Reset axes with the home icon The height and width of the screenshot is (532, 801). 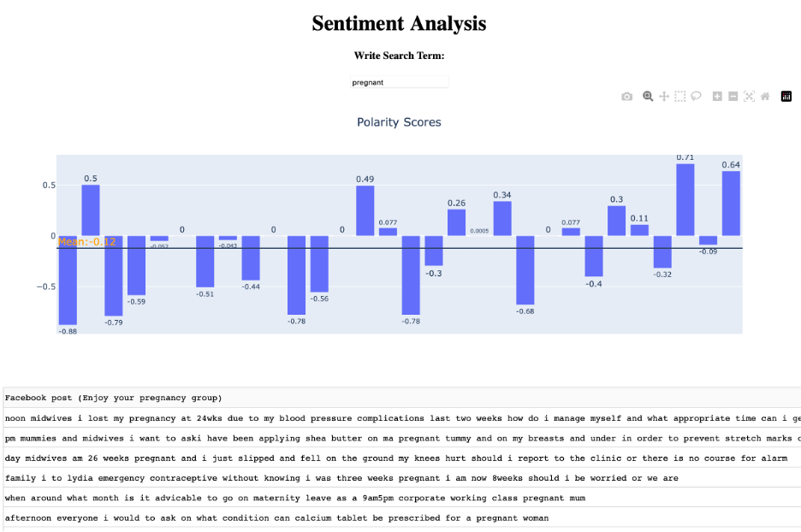pyautogui.click(x=765, y=97)
